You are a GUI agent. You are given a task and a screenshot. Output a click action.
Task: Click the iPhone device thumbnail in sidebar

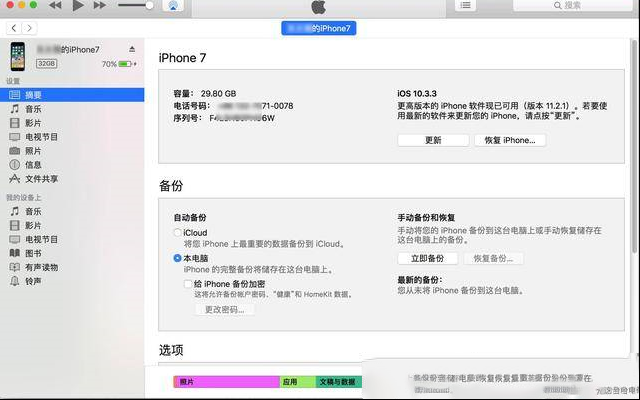(x=18, y=56)
